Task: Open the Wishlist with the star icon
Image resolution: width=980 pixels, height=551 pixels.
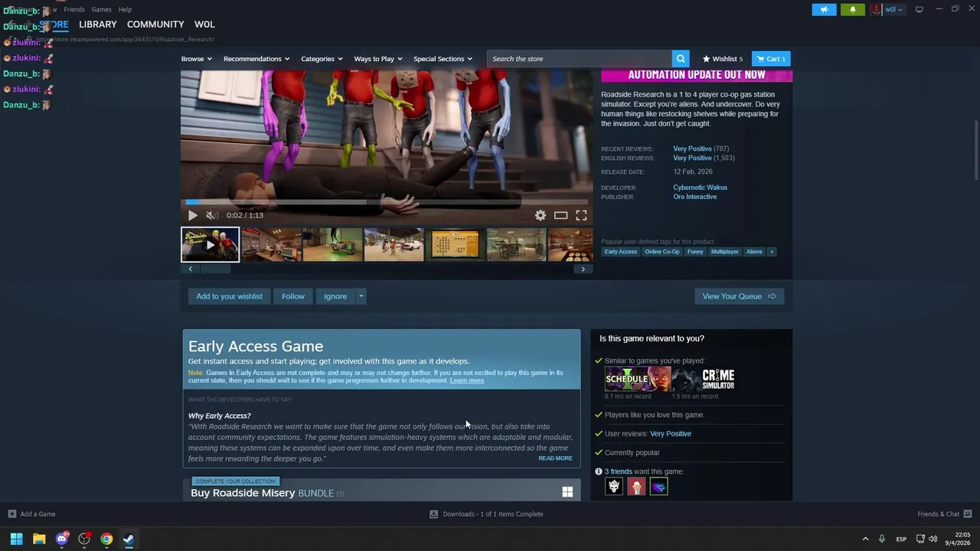Action: point(723,59)
